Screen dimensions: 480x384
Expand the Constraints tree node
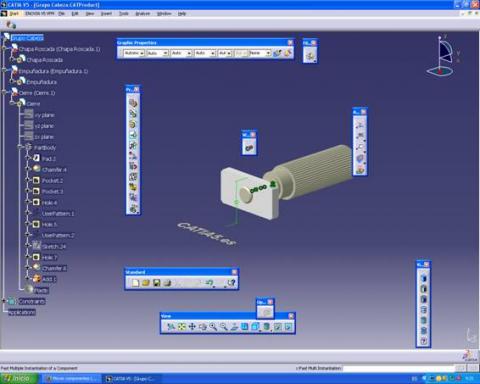[4, 301]
